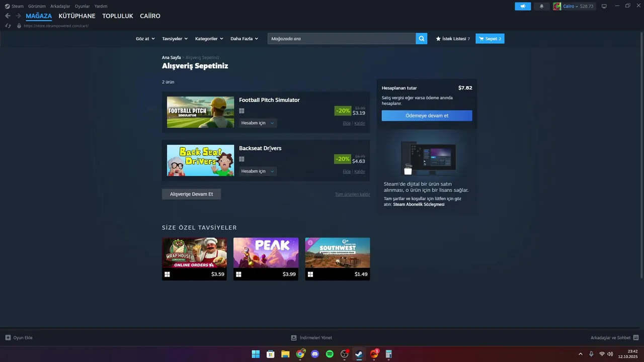Open the Steam Abonelik Sözleşmesi link
Screen dimensions: 644x362
pos(419,205)
